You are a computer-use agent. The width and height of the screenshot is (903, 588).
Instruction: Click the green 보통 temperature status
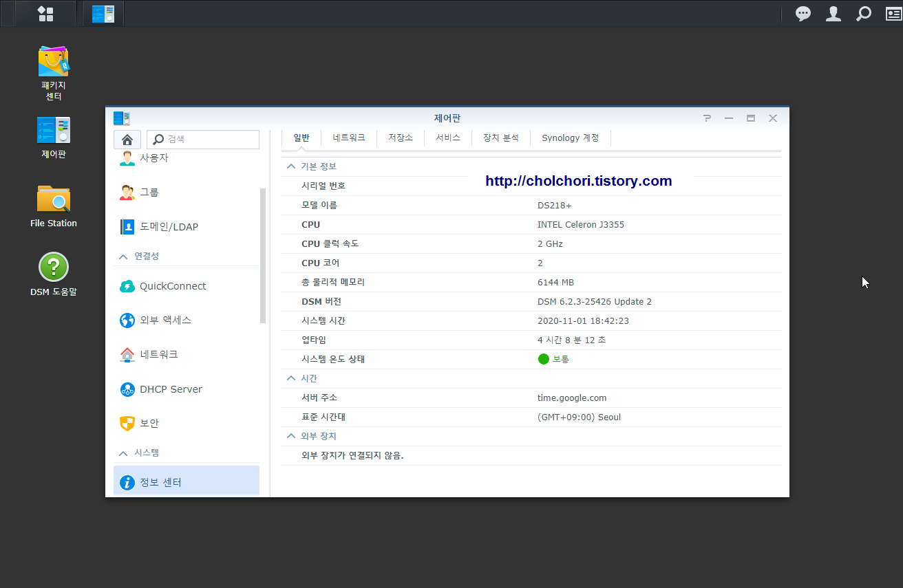[x=554, y=359]
